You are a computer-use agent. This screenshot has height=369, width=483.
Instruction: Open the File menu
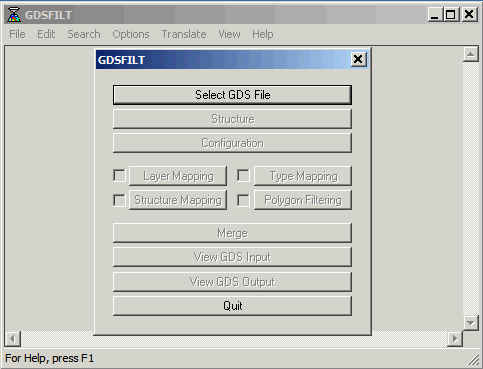[x=17, y=34]
